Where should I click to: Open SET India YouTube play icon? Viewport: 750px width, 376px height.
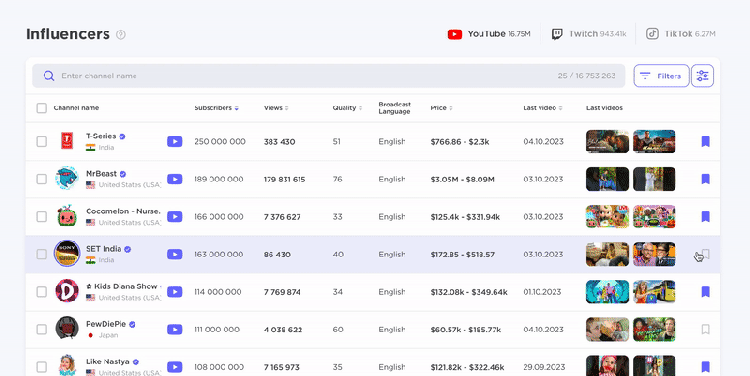(175, 254)
